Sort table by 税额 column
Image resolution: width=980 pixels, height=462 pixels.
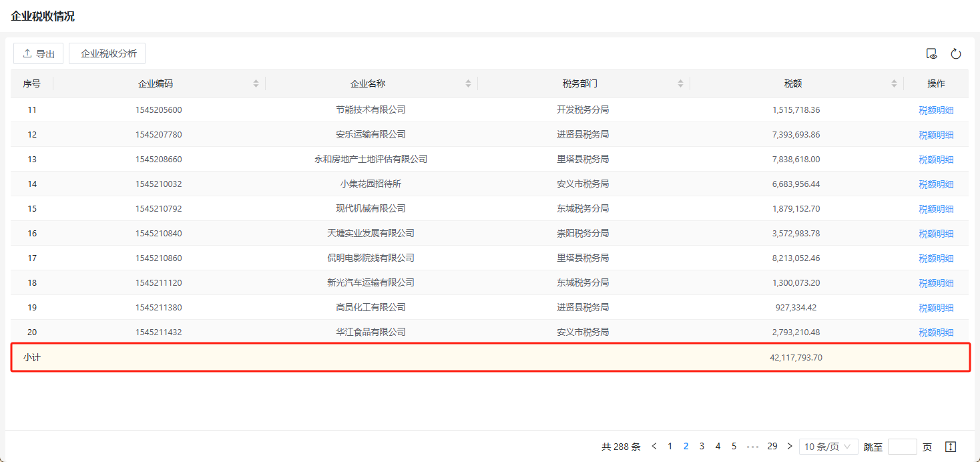(x=894, y=83)
